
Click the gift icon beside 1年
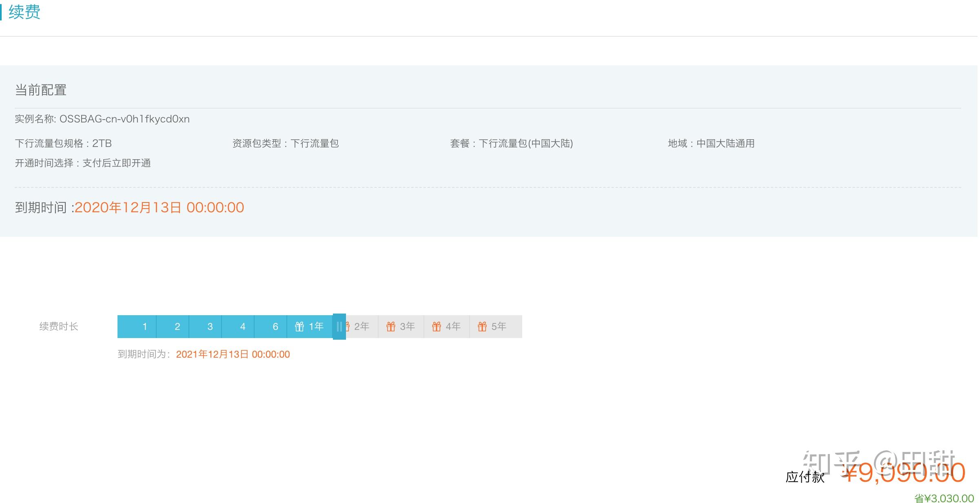(x=299, y=327)
